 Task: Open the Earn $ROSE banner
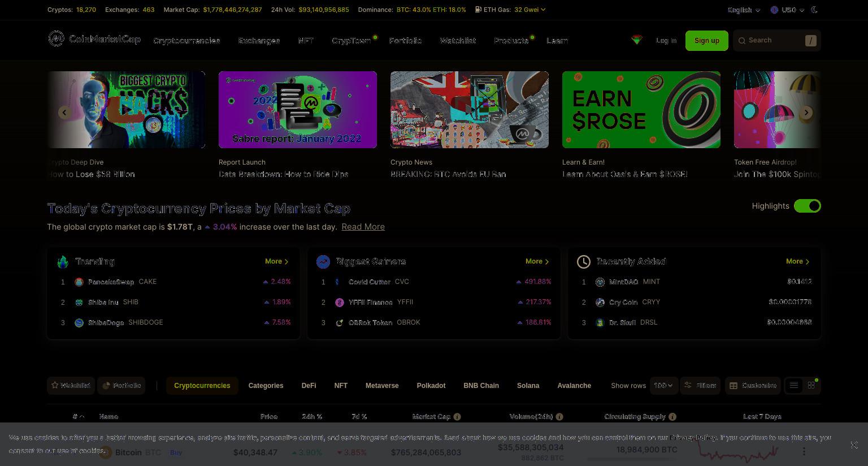point(641,110)
